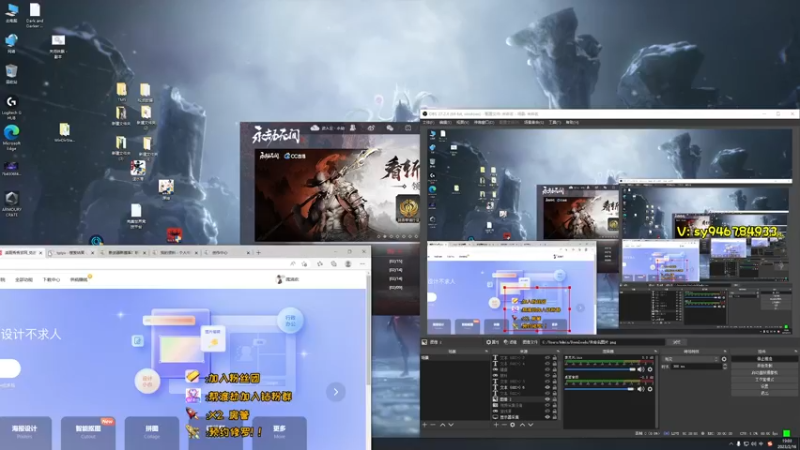
Task: Open Recycle Bin desktop icon
Action: point(11,74)
